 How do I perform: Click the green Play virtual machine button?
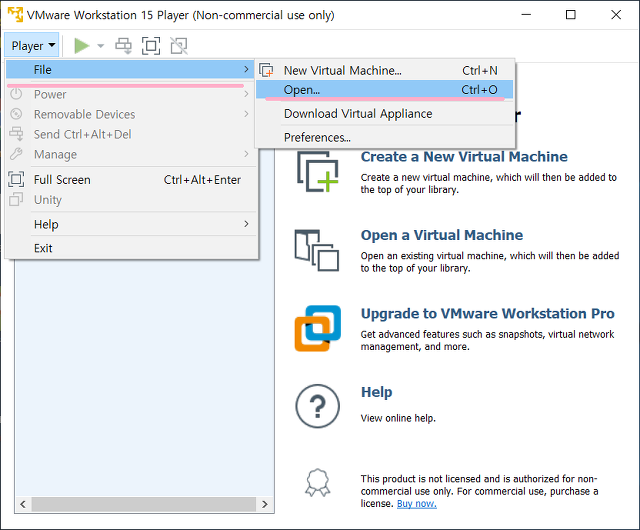point(82,46)
